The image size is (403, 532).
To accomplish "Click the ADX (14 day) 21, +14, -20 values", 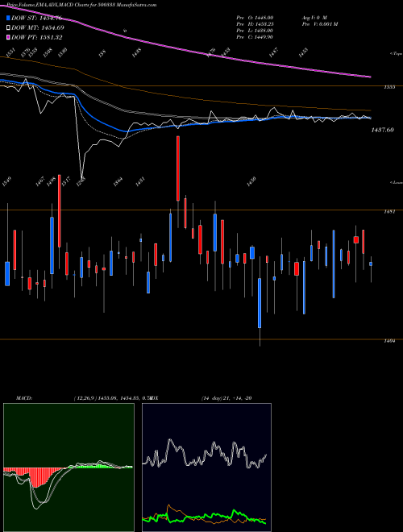I will (x=226, y=397).
